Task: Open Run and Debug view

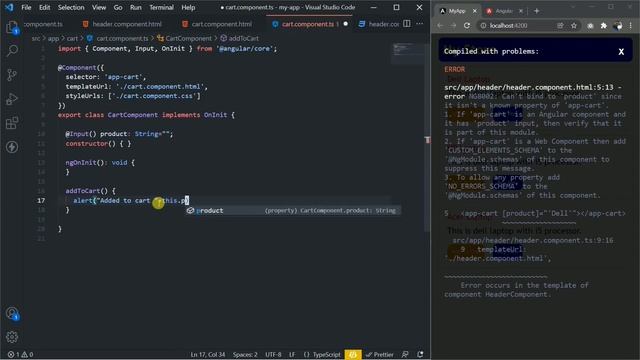Action: pyautogui.click(x=12, y=99)
